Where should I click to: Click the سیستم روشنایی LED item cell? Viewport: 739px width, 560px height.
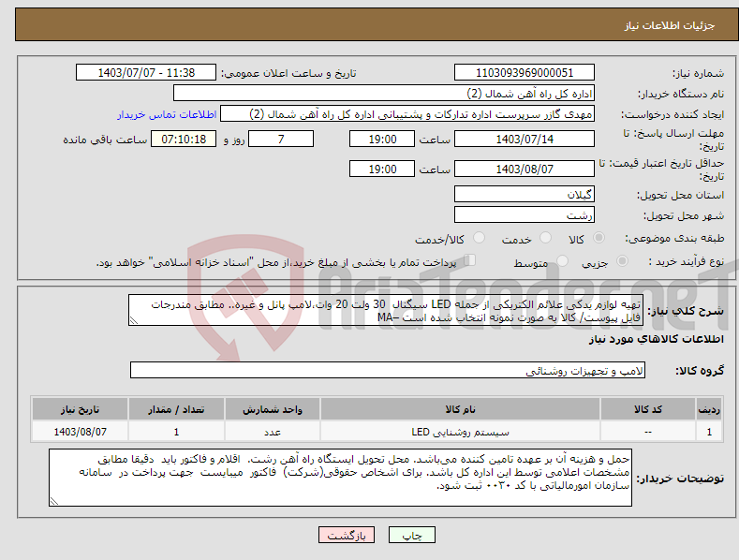460,432
